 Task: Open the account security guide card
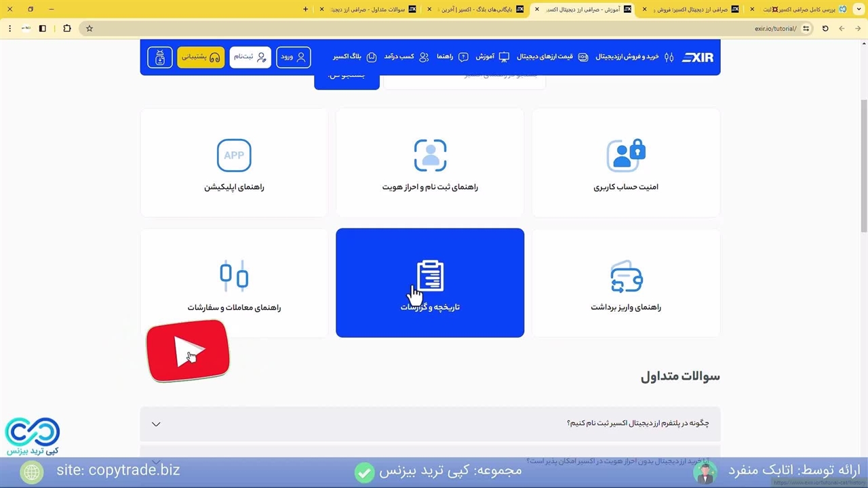coord(625,163)
